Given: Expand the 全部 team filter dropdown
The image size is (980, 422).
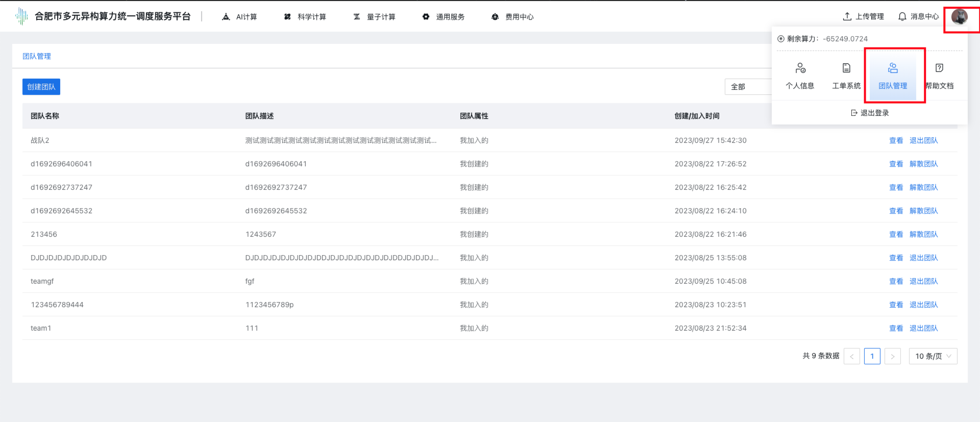Looking at the screenshot, I should pos(748,87).
